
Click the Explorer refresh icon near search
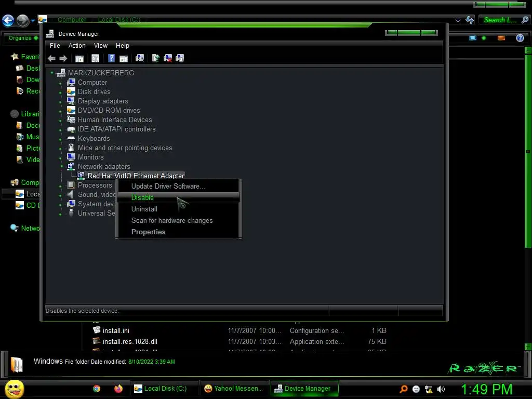(x=470, y=20)
